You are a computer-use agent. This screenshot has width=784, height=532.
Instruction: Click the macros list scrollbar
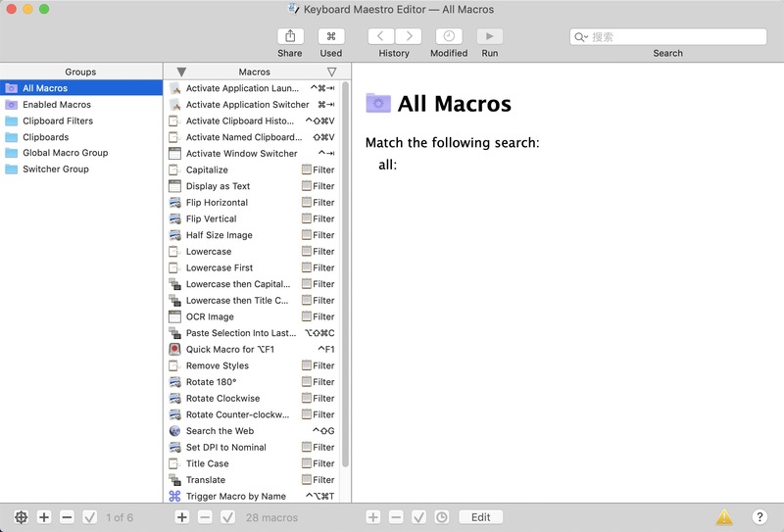coord(346,274)
